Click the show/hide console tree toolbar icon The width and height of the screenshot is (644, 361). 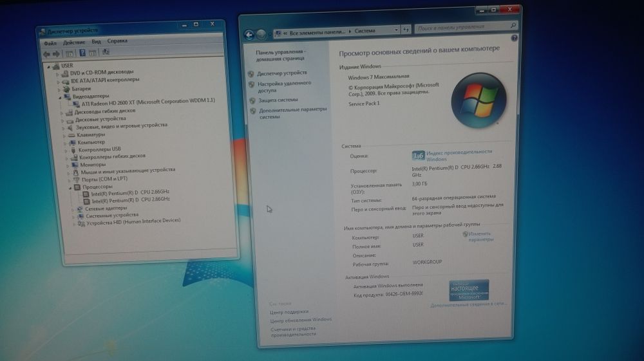point(70,53)
